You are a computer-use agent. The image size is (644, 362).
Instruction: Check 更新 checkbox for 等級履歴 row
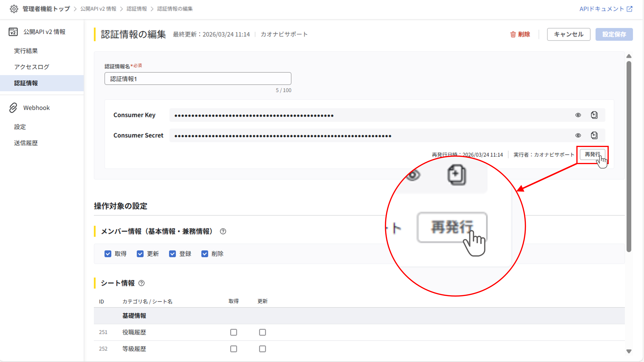262,349
